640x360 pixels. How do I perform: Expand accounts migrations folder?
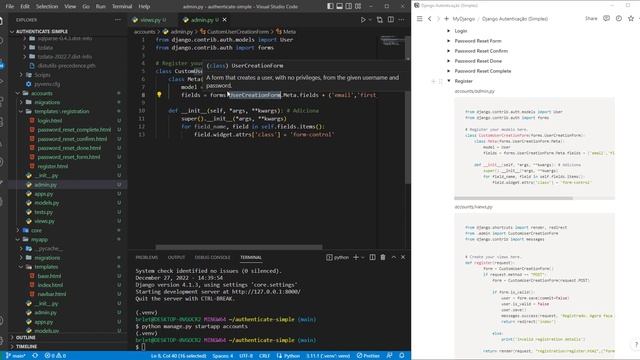coord(47,102)
